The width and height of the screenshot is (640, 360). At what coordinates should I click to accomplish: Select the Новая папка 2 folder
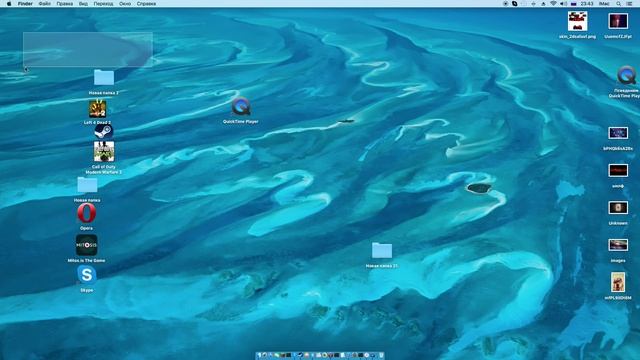click(104, 78)
